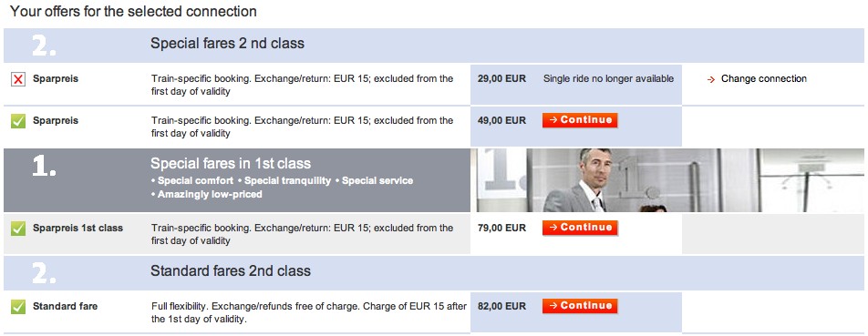The image size is (868, 336).
Task: Click the 1st class businessman banner image
Action: point(668,180)
